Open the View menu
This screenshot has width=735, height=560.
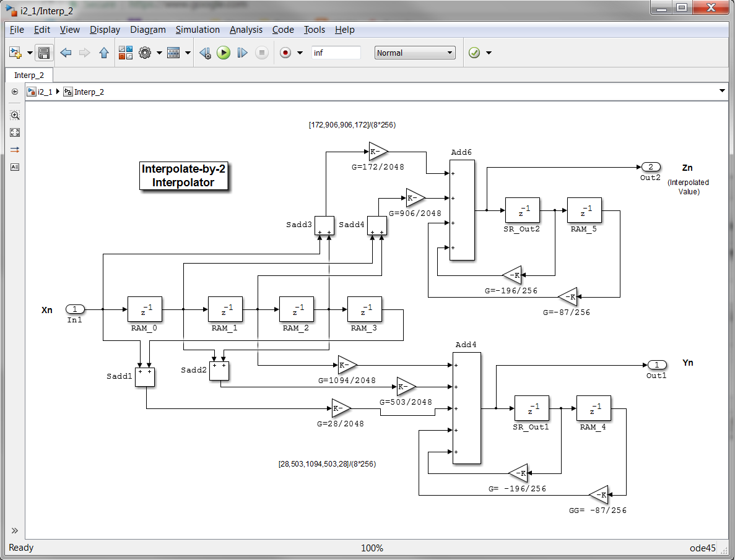point(70,30)
